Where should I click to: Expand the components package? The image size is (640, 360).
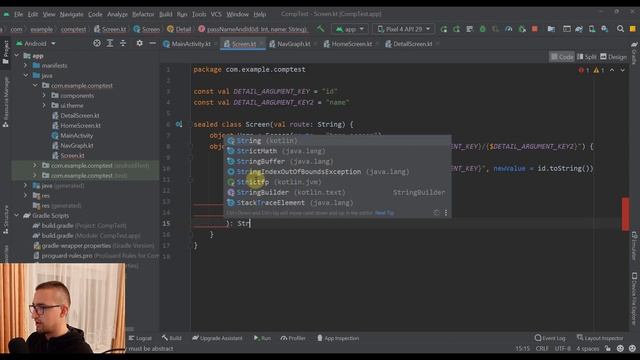[44, 96]
